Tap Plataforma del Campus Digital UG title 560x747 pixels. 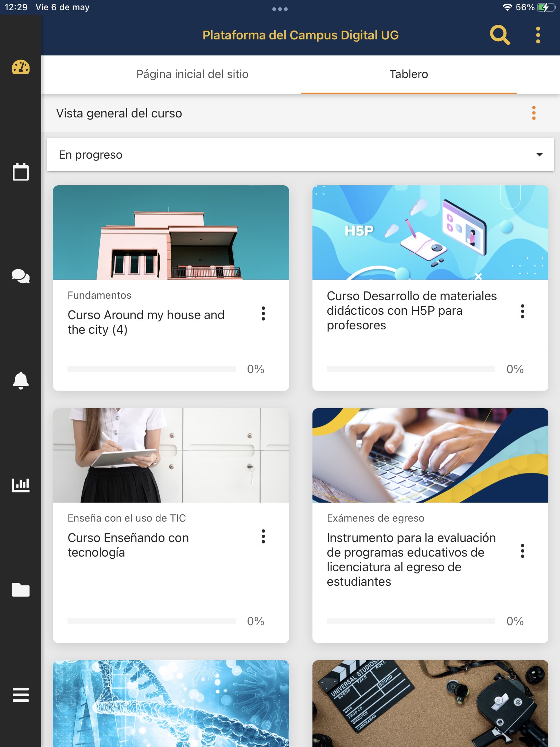click(x=300, y=35)
